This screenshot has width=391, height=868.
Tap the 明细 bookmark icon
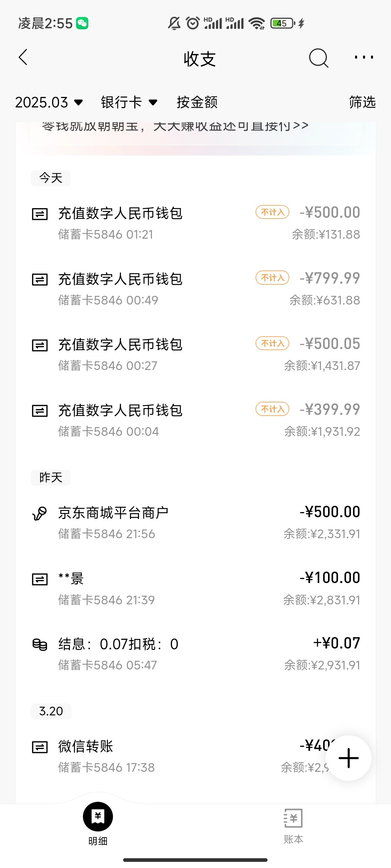pyautogui.click(x=98, y=817)
